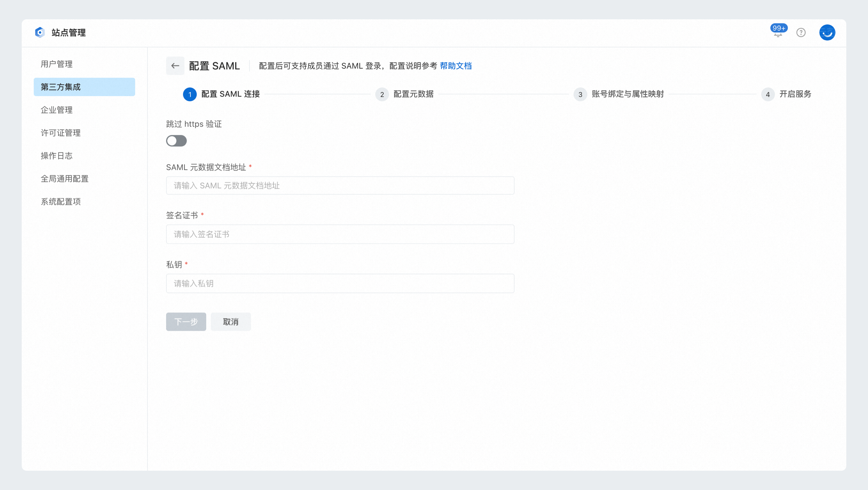The width and height of the screenshot is (868, 490).
Task: Open the user avatar menu
Action: pos(827,32)
